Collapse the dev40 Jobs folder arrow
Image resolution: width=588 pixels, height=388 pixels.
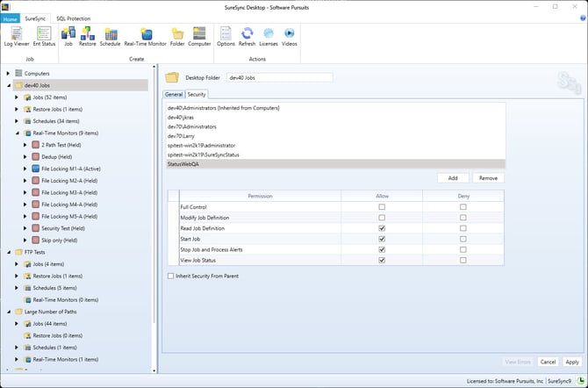click(9, 85)
